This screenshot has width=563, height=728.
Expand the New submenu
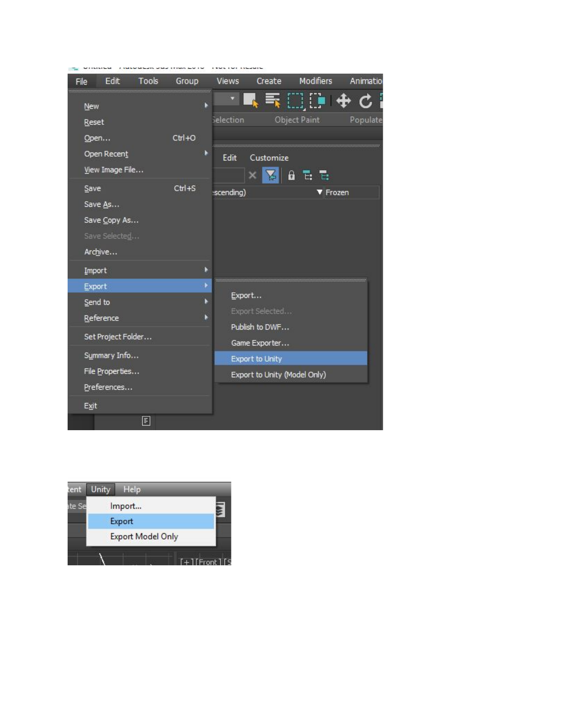(140, 106)
